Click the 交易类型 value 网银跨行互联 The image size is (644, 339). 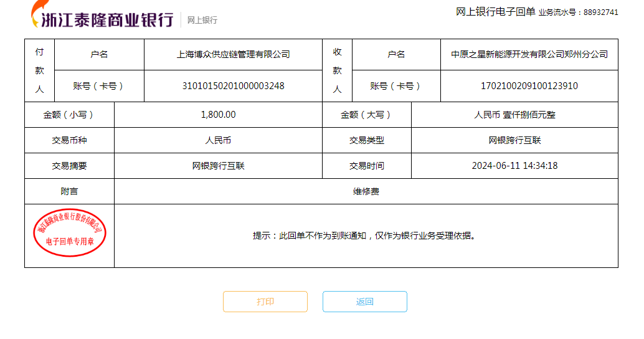coord(514,140)
